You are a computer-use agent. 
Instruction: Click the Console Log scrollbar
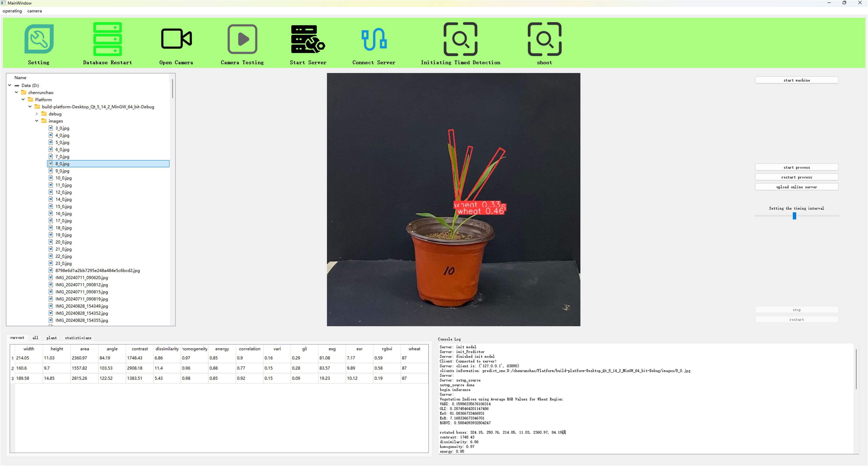856,369
